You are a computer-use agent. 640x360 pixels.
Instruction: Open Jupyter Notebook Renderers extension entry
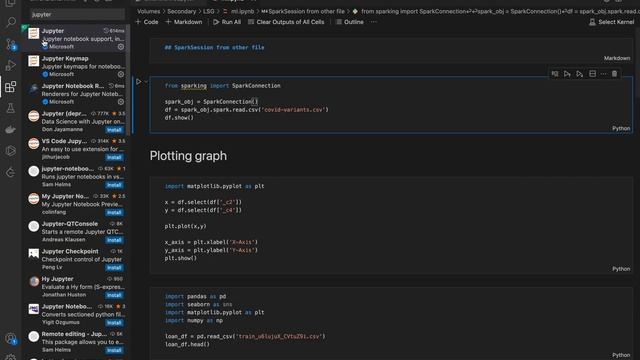pyautogui.click(x=76, y=94)
